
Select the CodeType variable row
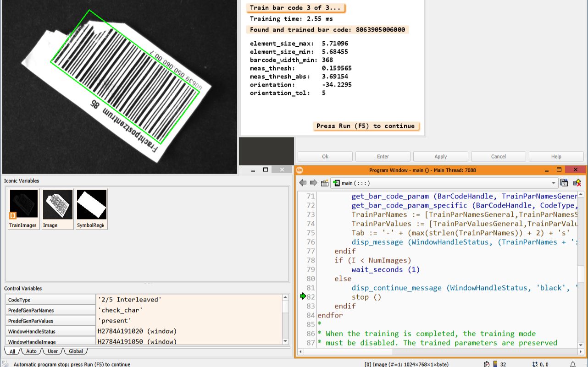pos(144,300)
